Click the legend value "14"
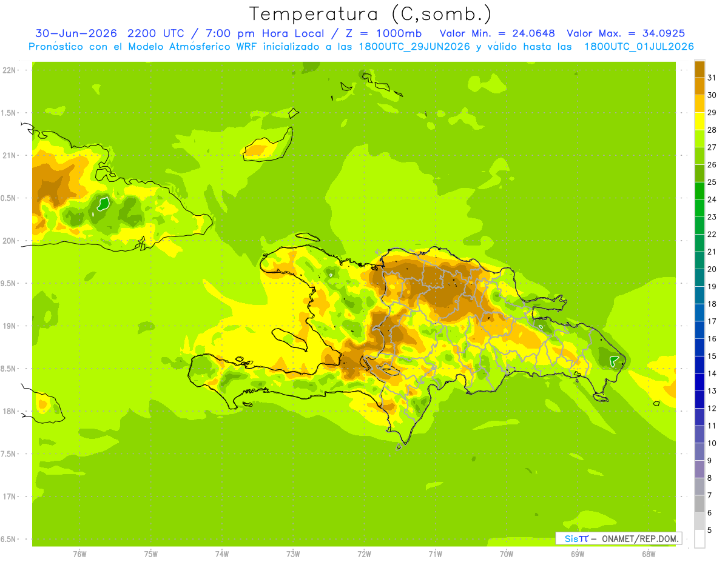The height and width of the screenshot is (562, 728). 712,373
